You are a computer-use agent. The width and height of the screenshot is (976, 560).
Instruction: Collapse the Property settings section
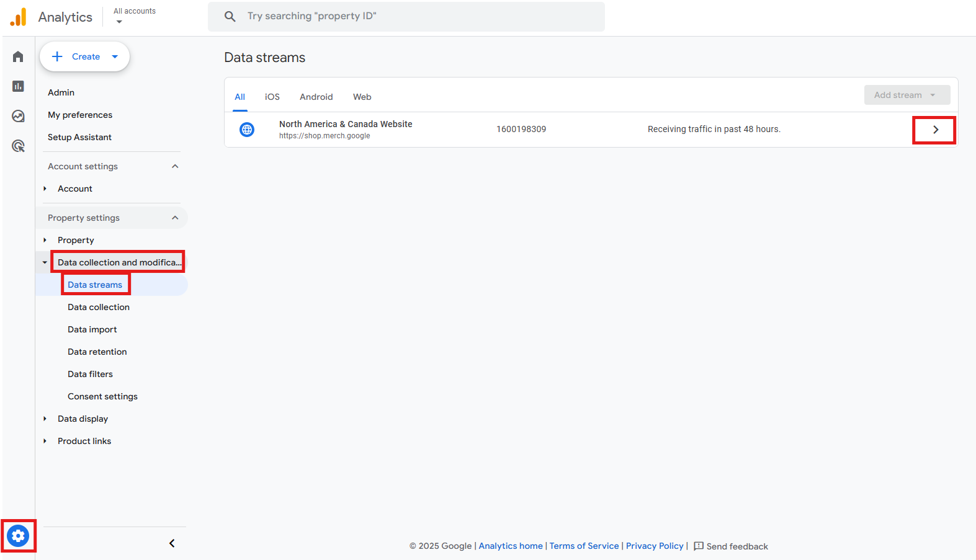175,218
